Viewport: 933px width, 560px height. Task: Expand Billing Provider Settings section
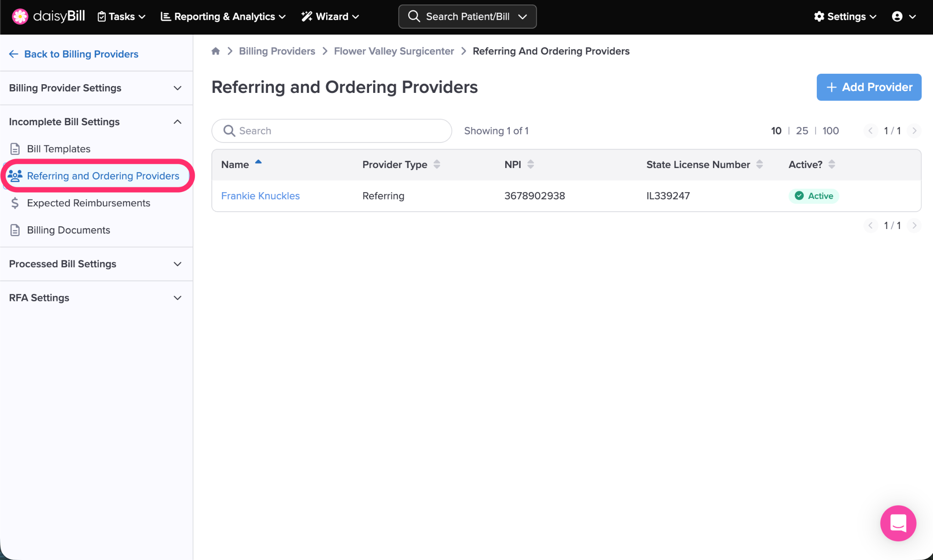96,88
